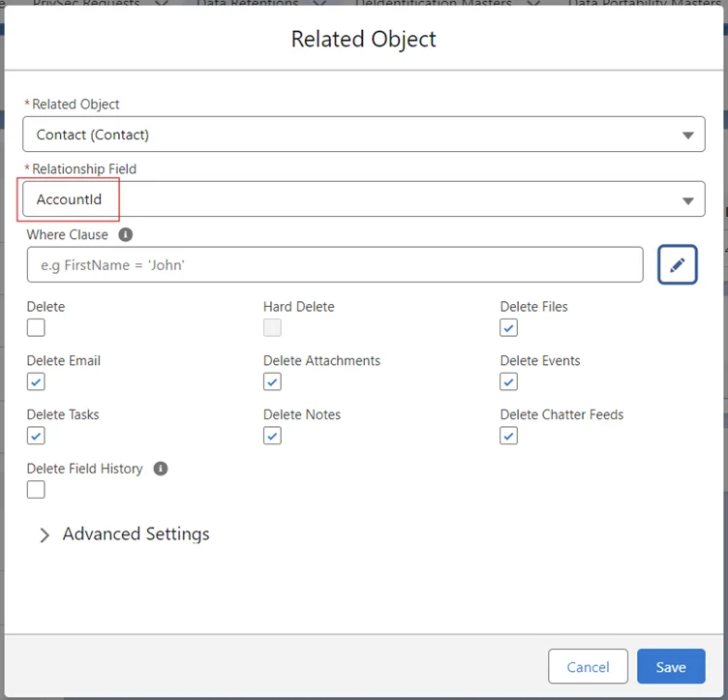Enable the Delete checkbox

pos(36,328)
